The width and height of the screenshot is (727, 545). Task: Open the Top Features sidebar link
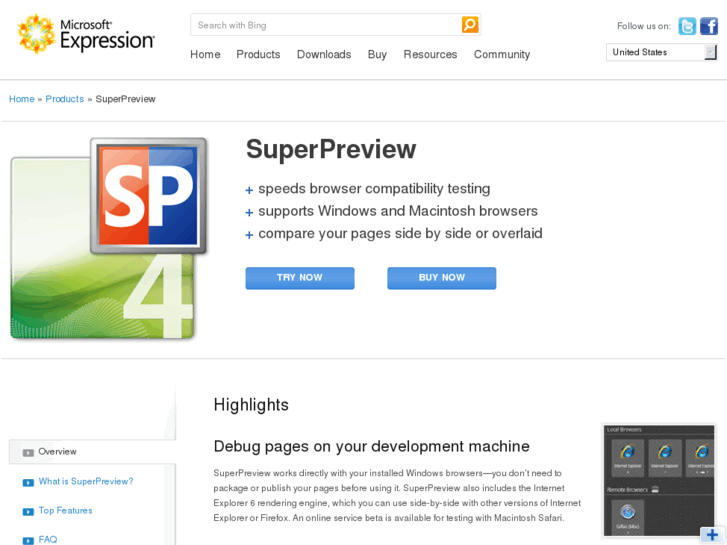click(x=65, y=511)
